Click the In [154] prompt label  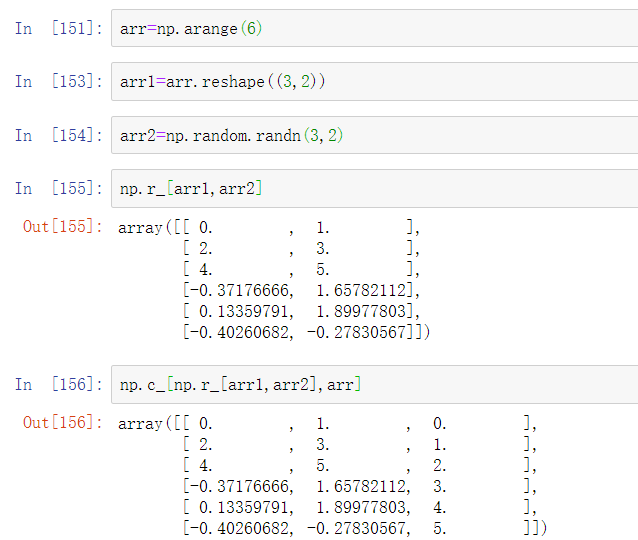click(59, 136)
